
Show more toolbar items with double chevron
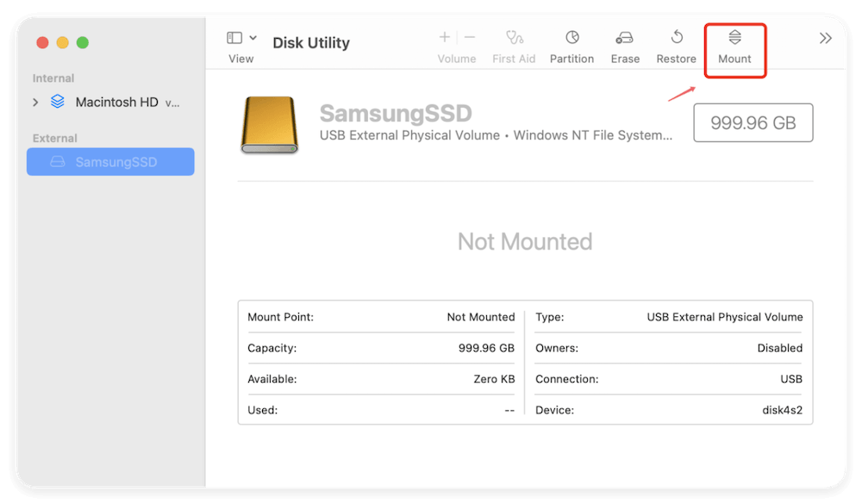tap(825, 38)
